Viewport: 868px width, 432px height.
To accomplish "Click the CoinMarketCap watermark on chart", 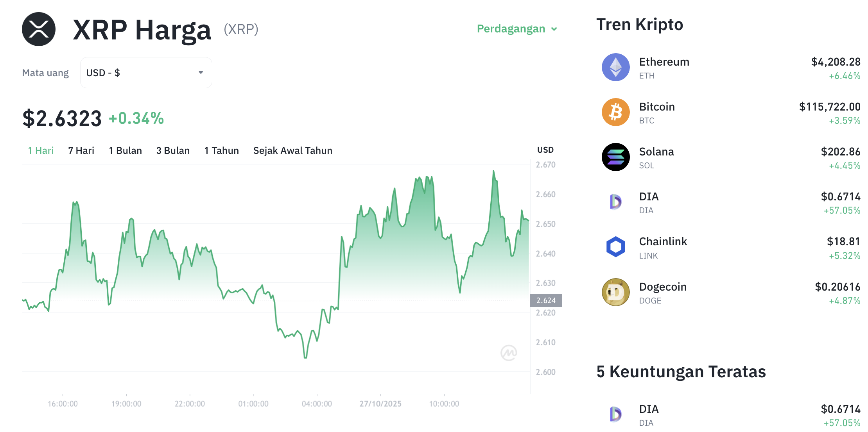I will pos(509,353).
